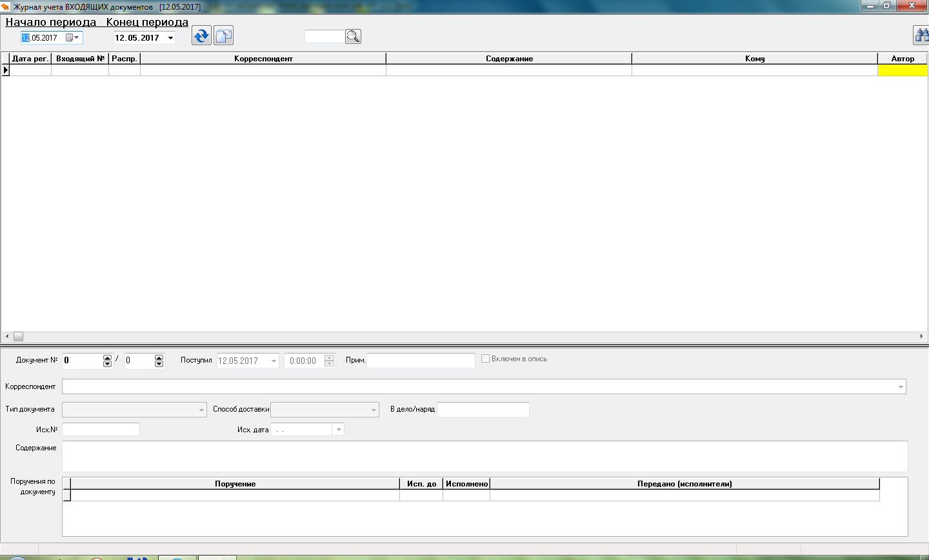Image resolution: width=929 pixels, height=560 pixels.
Task: Click the Корреспондент column header in grid
Action: 263,59
